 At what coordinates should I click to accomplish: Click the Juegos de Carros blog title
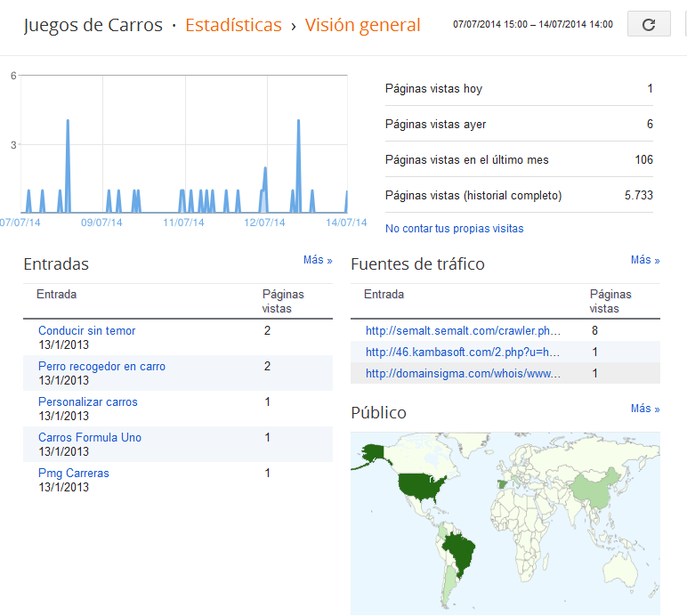(93, 26)
